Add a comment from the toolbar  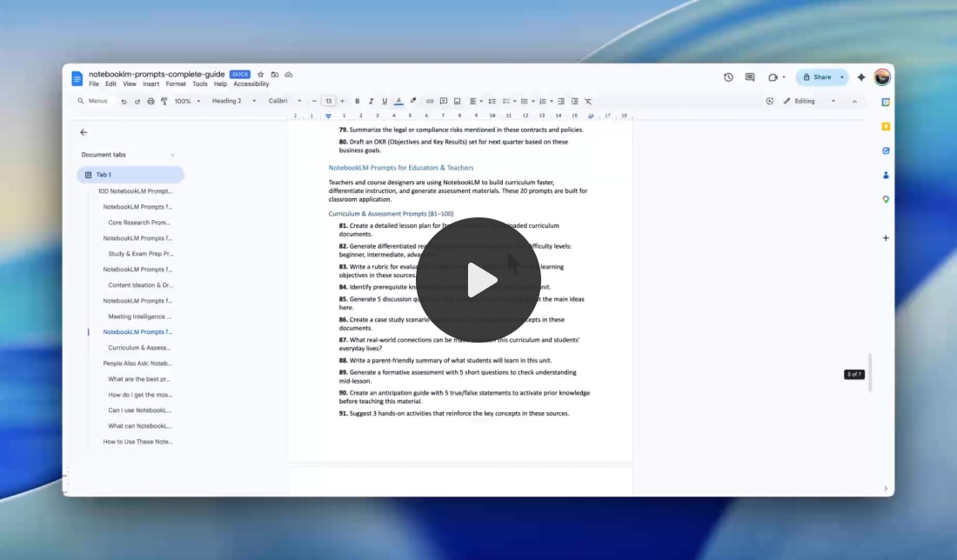(x=444, y=101)
